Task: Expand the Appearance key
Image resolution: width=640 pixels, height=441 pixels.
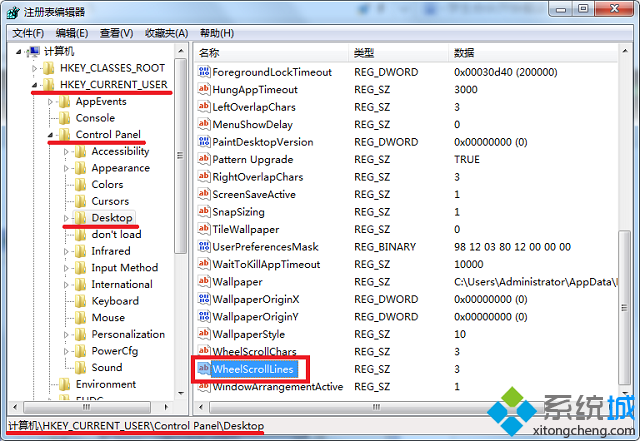Action: [66, 168]
